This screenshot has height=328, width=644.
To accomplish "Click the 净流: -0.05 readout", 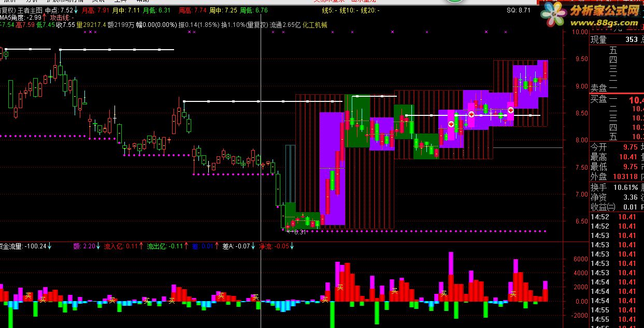I will pos(274,246).
